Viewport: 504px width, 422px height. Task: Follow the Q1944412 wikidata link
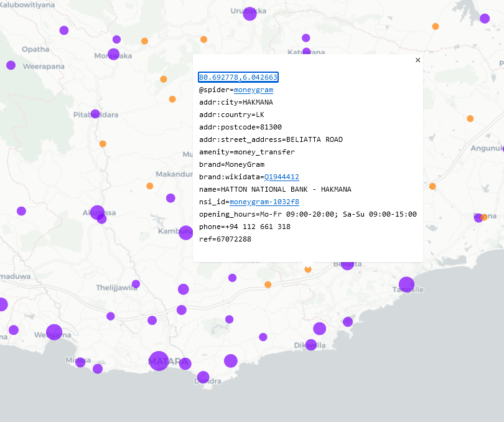[281, 177]
